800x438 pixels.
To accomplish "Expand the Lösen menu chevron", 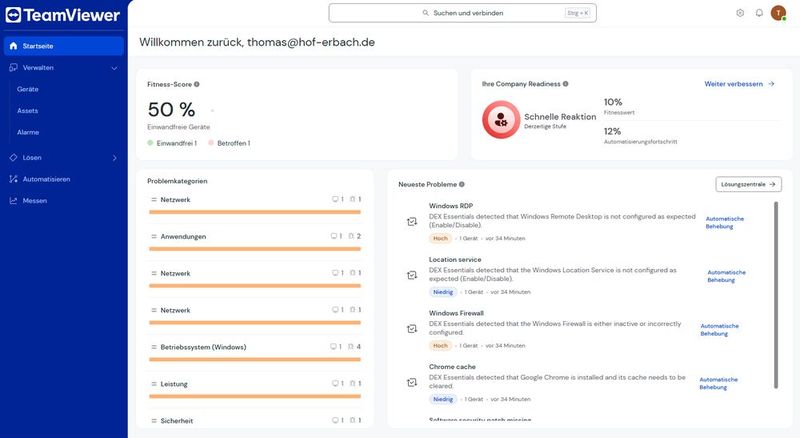I will pyautogui.click(x=114, y=158).
